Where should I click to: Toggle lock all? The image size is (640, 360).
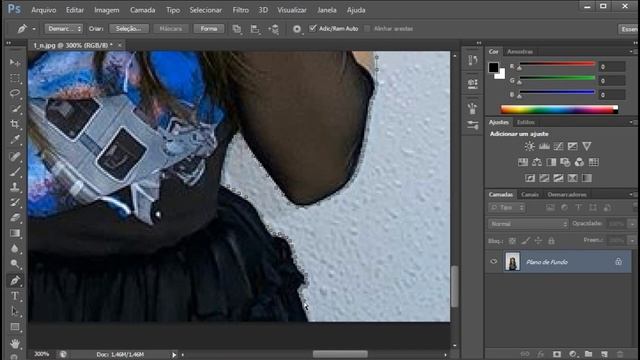click(551, 241)
